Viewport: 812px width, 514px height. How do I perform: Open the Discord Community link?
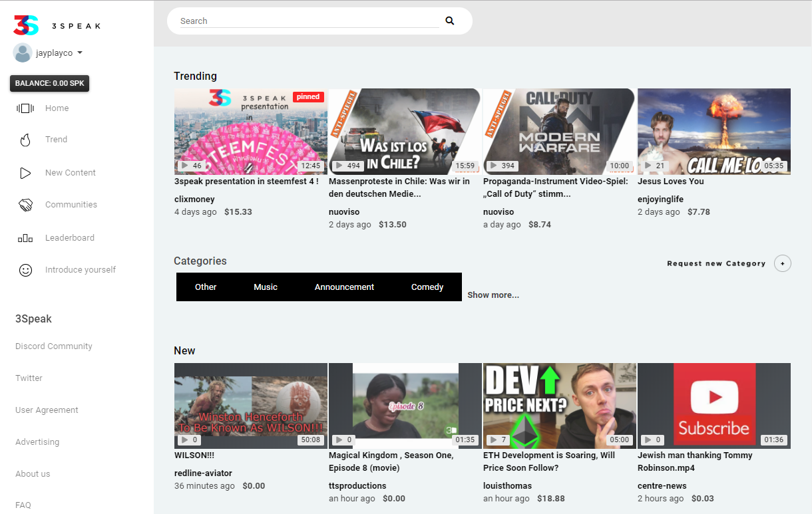click(x=54, y=346)
